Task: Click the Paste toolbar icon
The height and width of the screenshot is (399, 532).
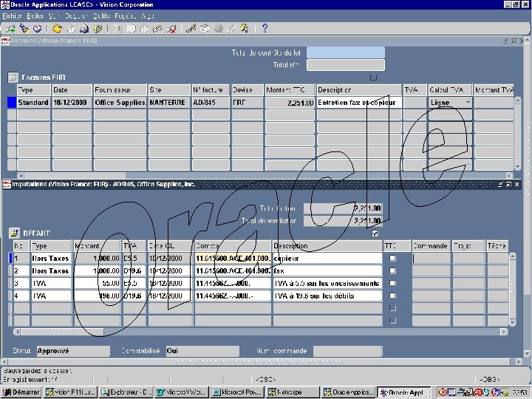Action: pyautogui.click(x=144, y=29)
